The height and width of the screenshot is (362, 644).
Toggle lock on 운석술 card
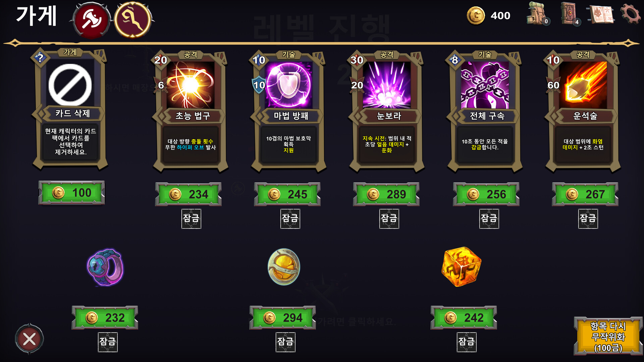588,219
